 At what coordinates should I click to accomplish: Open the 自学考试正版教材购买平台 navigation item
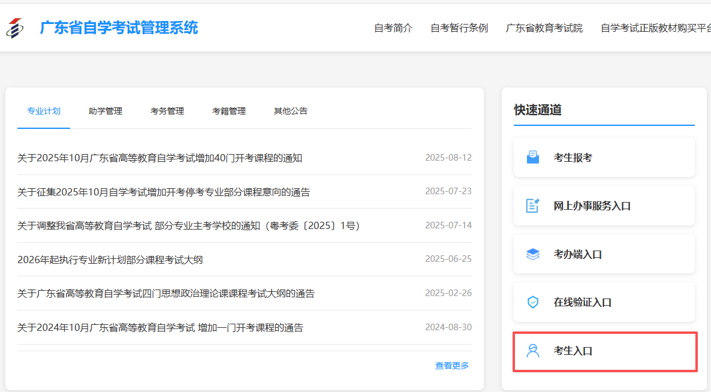point(656,28)
